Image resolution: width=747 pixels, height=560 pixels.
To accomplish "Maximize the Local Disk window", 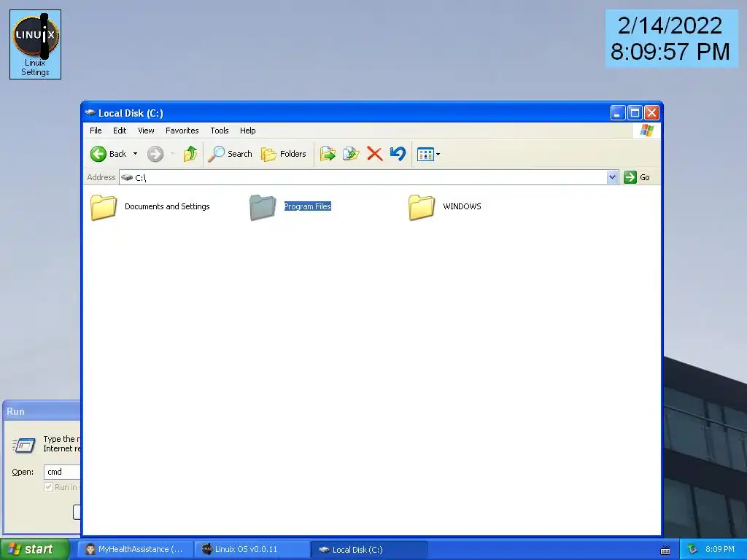I will 635,113.
